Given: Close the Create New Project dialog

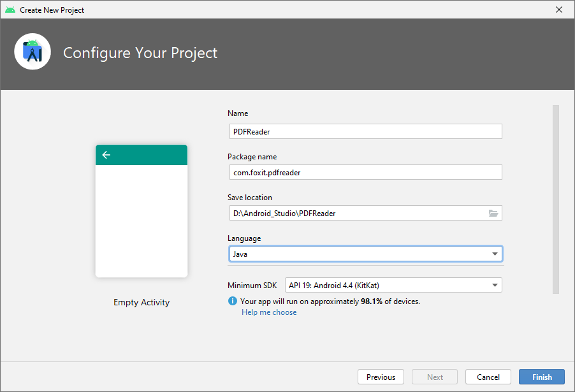Looking at the screenshot, I should tap(558, 10).
